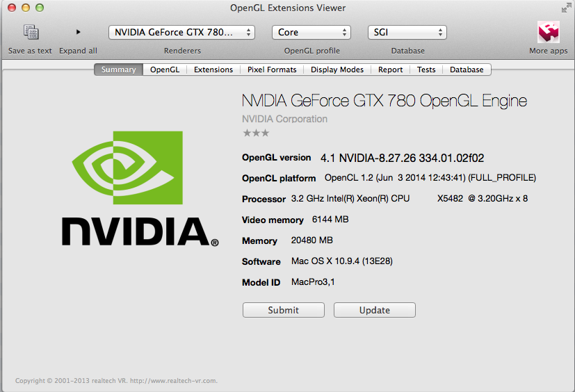Screen dimensions: 575x392
Task: Click the Memory value 20480 MB
Action: (x=312, y=240)
